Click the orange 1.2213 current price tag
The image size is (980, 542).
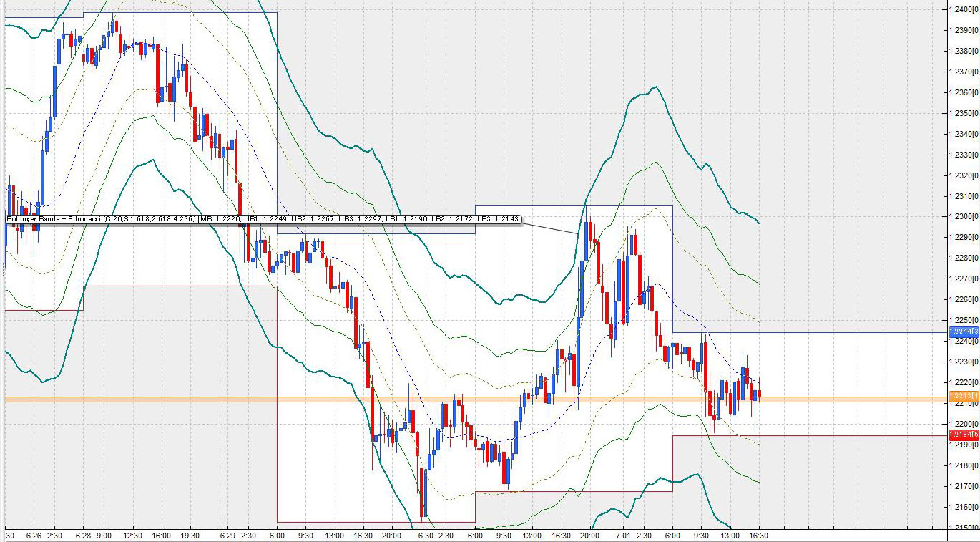point(963,396)
